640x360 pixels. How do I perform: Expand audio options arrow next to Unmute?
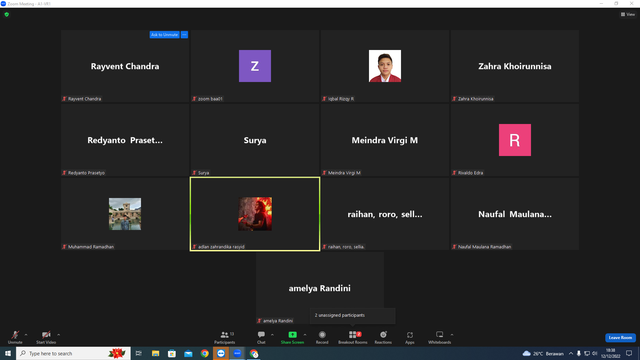pyautogui.click(x=26, y=335)
